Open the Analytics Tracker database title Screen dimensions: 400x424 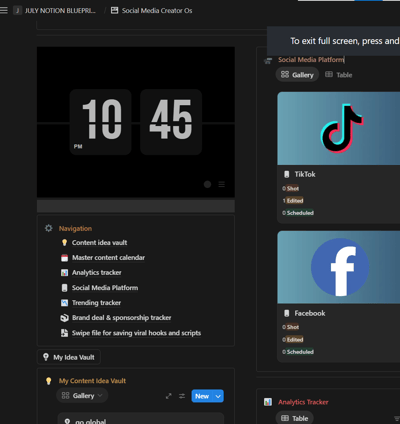[303, 402]
